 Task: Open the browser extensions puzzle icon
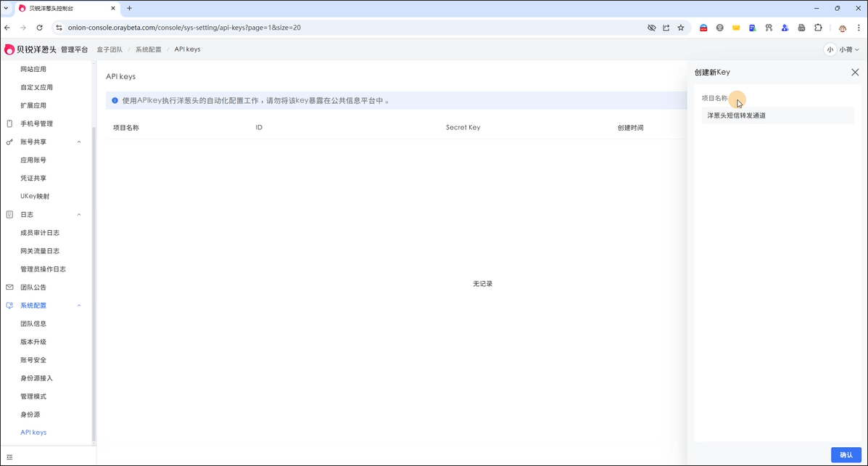tap(818, 28)
